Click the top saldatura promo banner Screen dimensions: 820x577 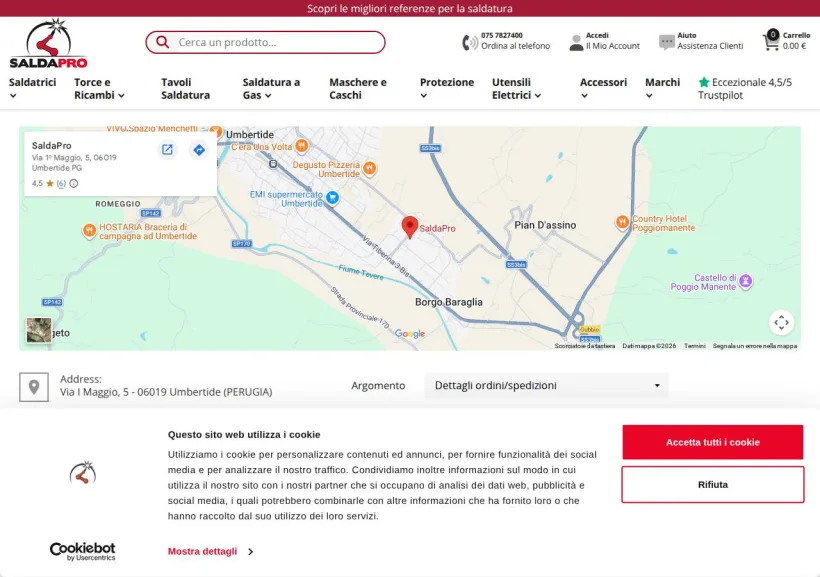click(410, 8)
